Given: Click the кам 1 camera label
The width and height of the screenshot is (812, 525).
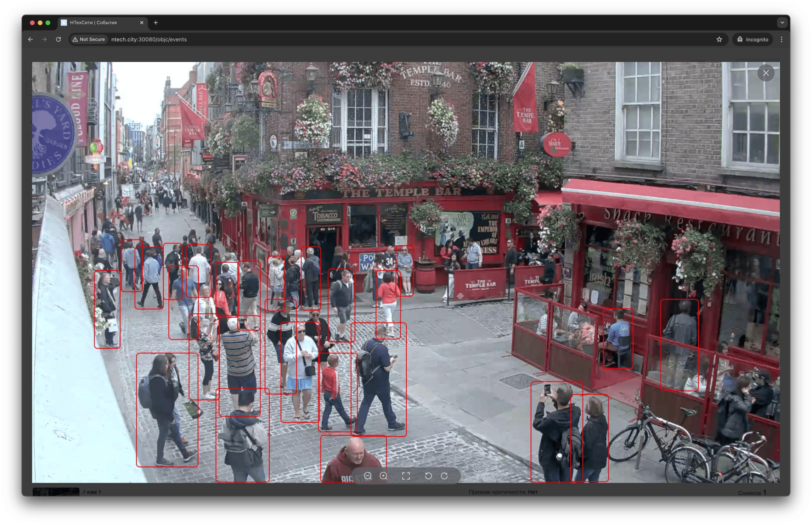Looking at the screenshot, I should point(94,492).
